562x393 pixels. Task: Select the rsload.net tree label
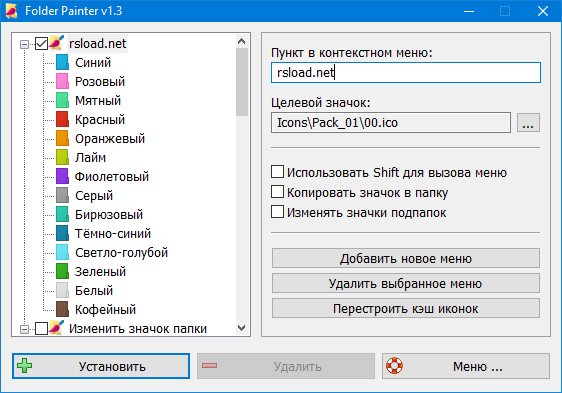[97, 44]
